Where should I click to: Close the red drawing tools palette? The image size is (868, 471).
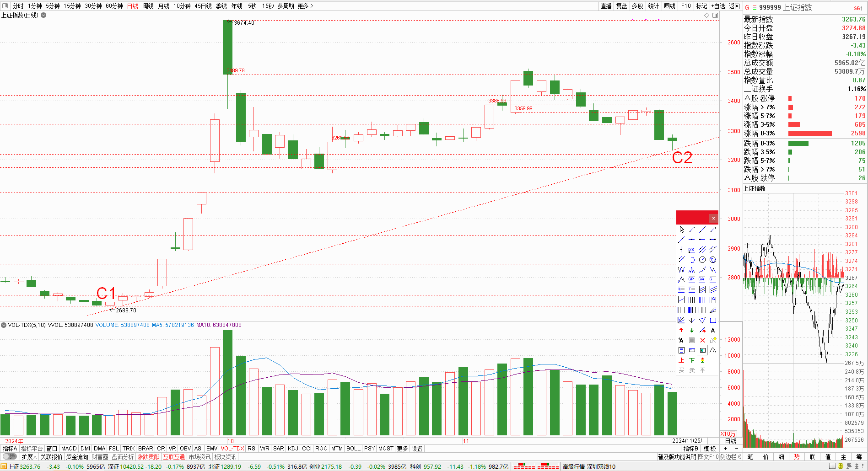point(713,218)
